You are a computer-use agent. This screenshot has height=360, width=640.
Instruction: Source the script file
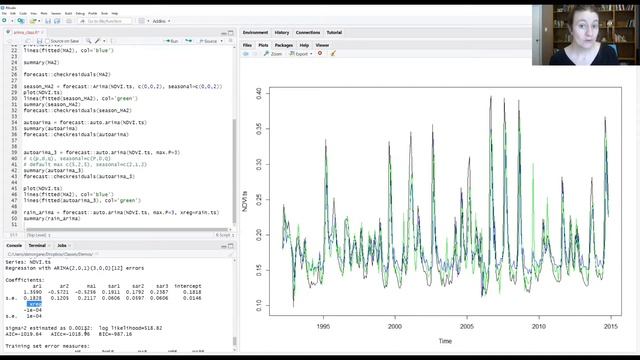[209, 41]
